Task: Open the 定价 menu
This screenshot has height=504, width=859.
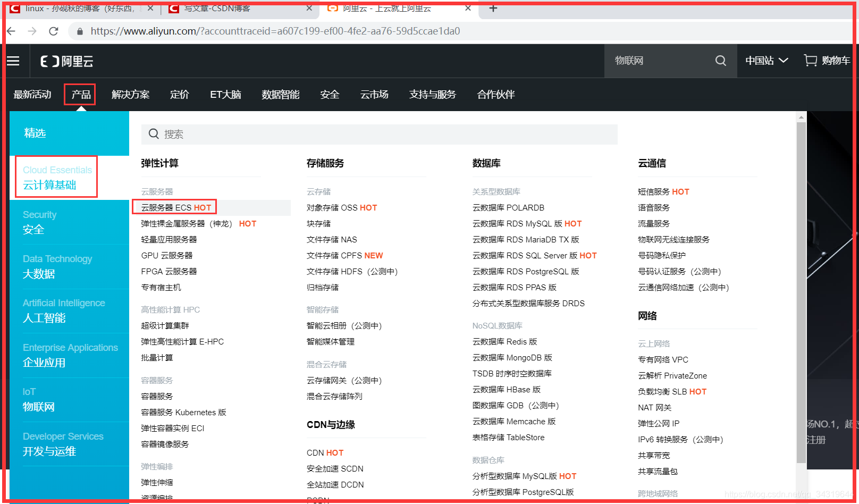Action: coord(180,94)
